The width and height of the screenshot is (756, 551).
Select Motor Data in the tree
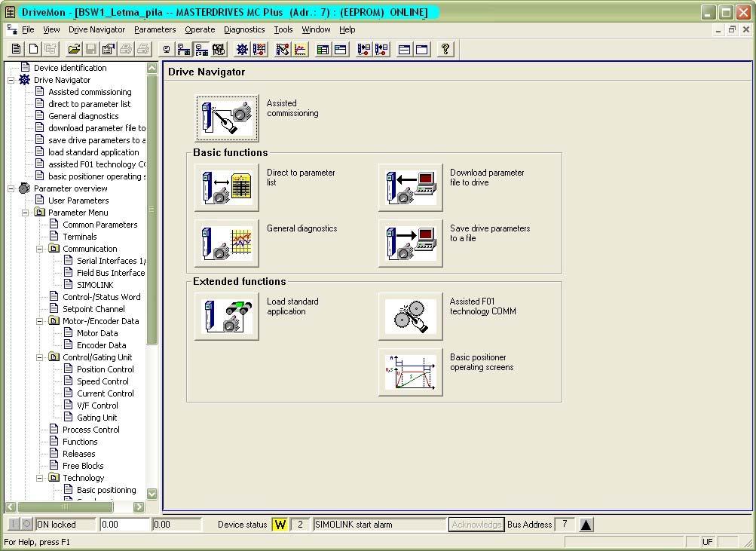[97, 333]
